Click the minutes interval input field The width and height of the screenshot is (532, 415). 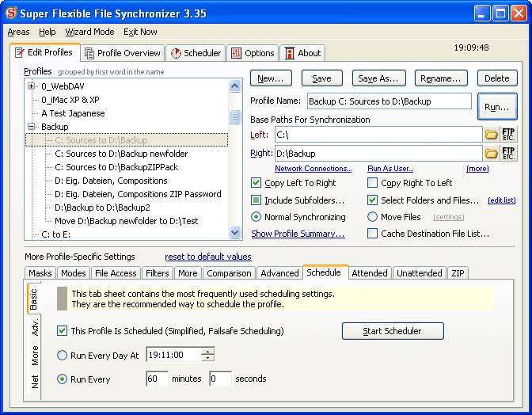pyautogui.click(x=157, y=379)
